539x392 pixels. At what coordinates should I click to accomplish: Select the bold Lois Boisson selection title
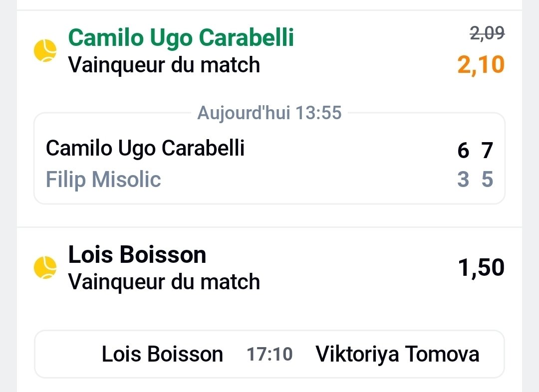[x=137, y=255]
